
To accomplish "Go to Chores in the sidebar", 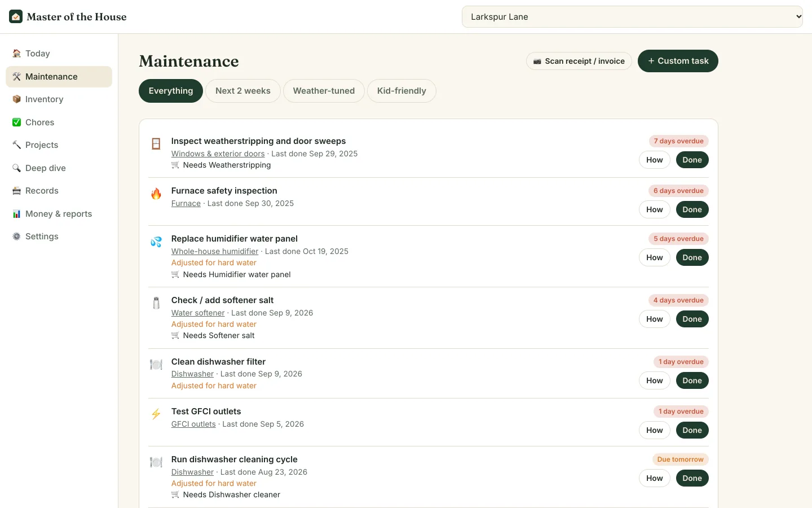I will (59, 122).
